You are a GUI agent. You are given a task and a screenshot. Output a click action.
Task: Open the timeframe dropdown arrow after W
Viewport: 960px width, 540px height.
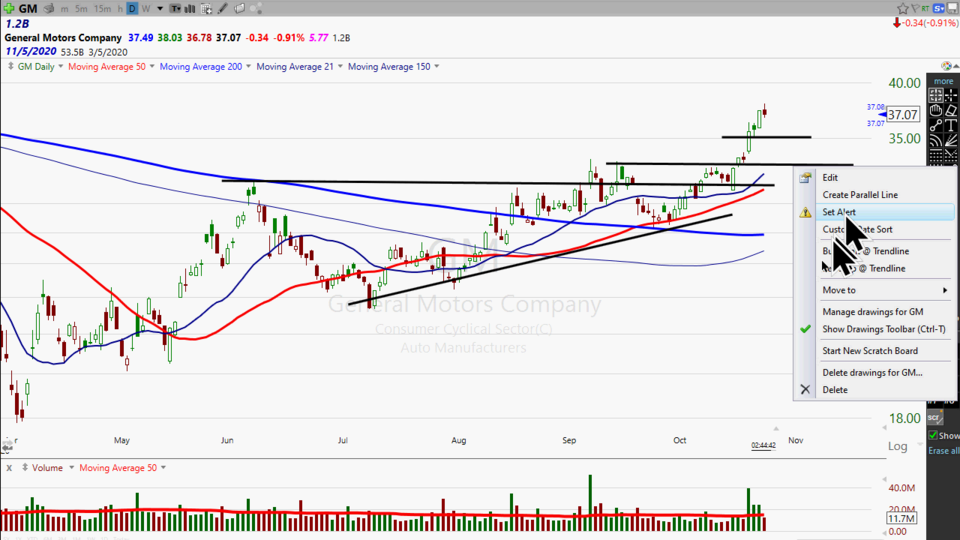tap(160, 9)
